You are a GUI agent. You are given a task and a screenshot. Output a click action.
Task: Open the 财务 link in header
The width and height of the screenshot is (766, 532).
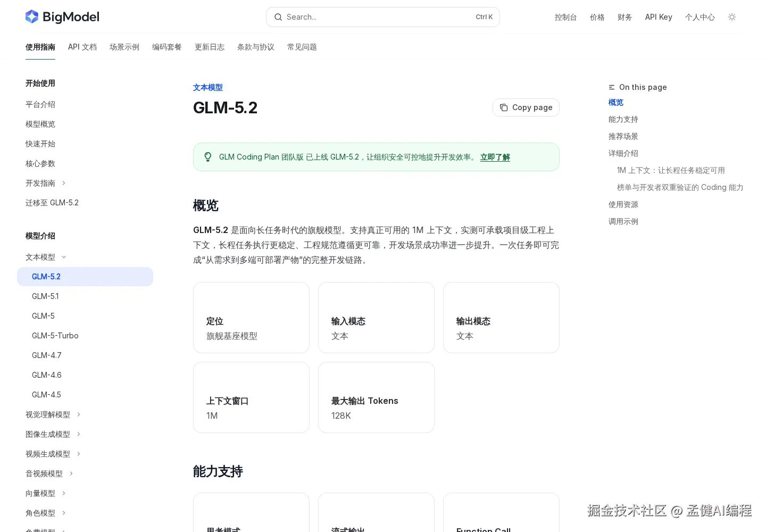pos(625,17)
